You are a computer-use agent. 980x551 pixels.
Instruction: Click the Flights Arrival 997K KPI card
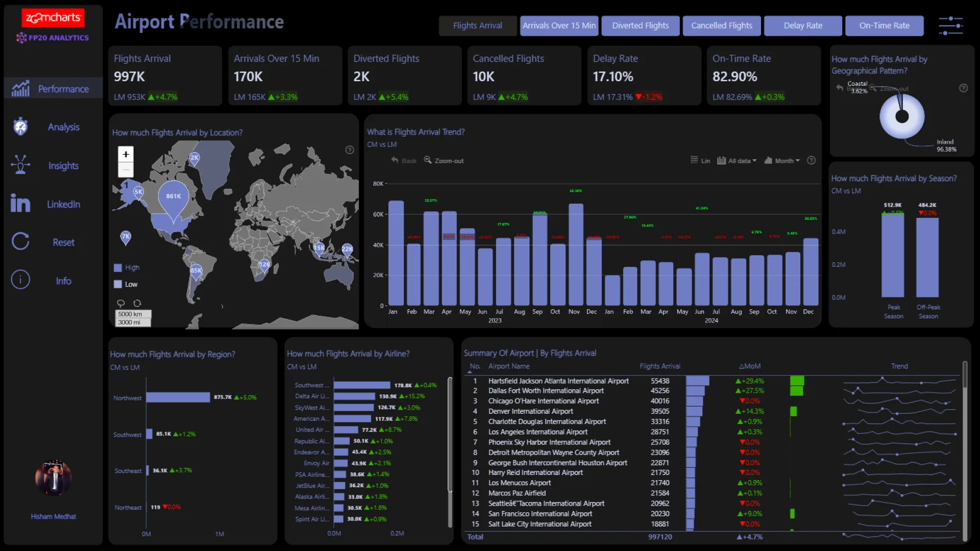tap(165, 76)
